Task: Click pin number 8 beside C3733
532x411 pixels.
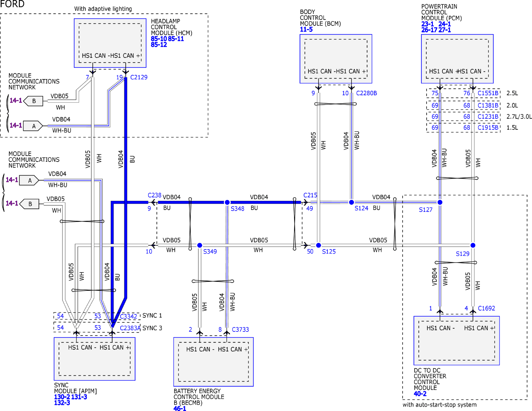Action: point(220,330)
